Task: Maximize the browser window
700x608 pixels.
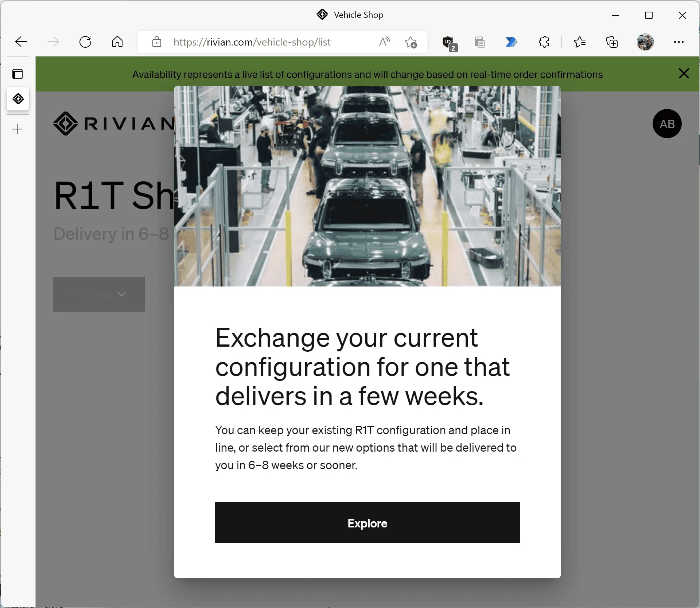Action: [649, 15]
